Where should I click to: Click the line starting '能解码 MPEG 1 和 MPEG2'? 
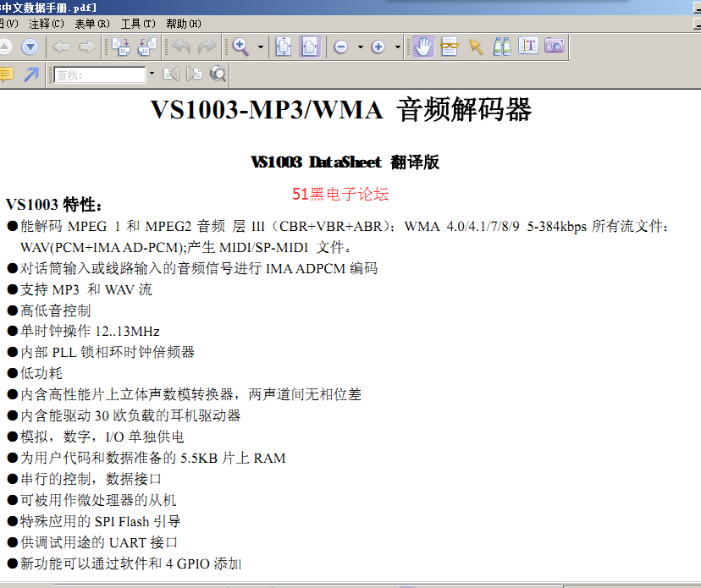[345, 226]
